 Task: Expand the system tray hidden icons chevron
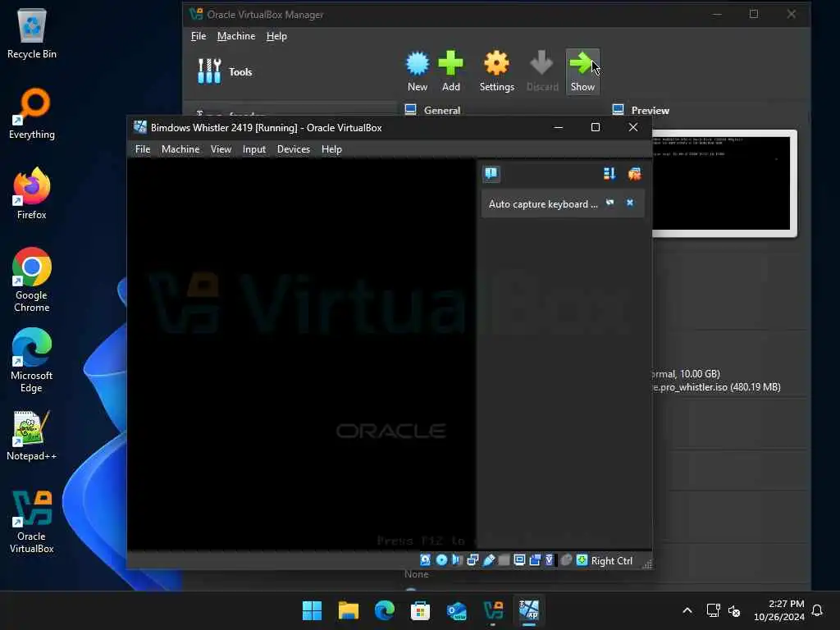pos(687,610)
